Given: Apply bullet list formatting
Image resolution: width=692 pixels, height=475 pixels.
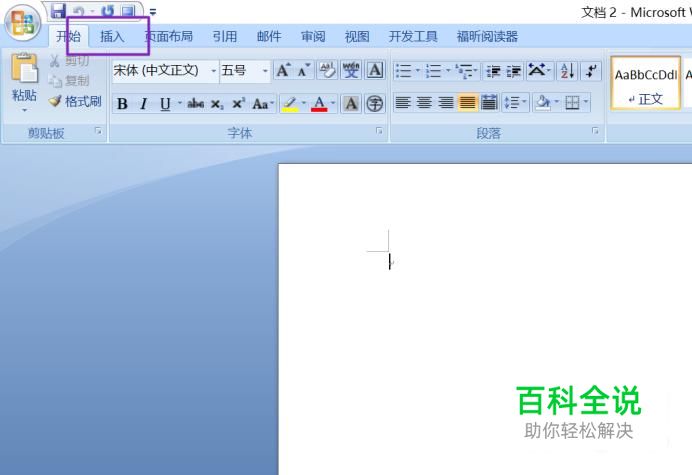Looking at the screenshot, I should (403, 71).
